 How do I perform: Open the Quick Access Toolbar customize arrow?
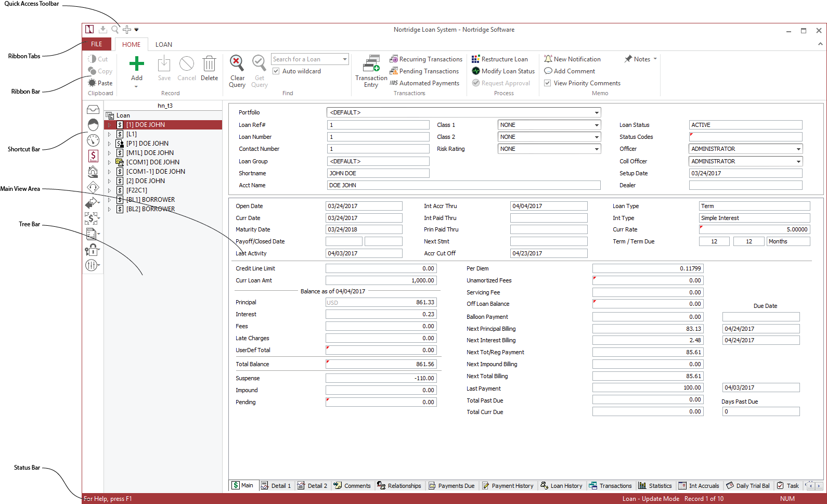tap(136, 30)
